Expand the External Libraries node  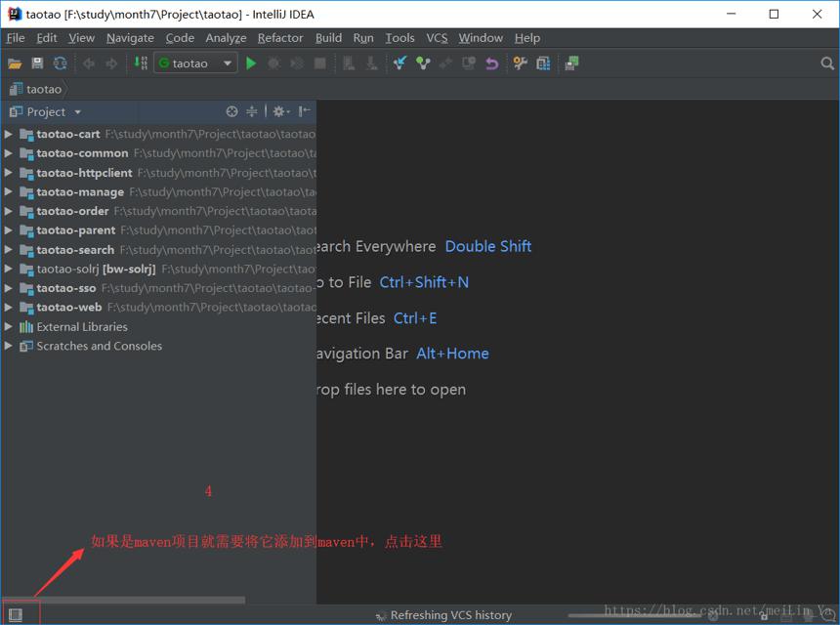[8, 326]
